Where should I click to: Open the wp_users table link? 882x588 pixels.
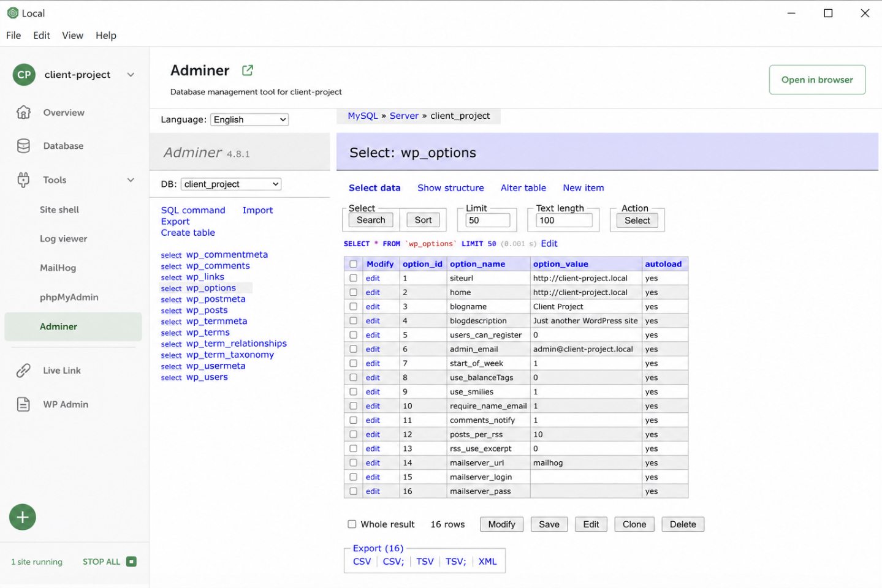tap(207, 377)
